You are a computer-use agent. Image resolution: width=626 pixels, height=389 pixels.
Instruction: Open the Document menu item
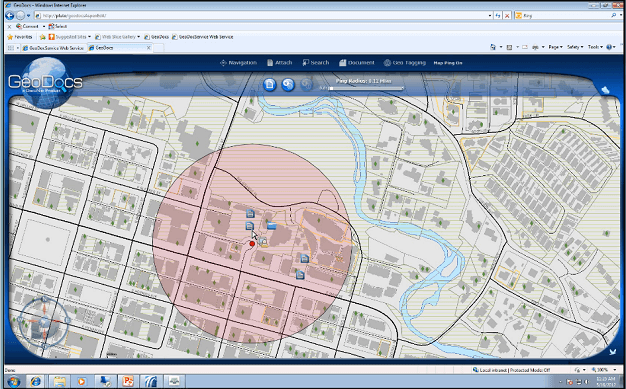click(357, 63)
